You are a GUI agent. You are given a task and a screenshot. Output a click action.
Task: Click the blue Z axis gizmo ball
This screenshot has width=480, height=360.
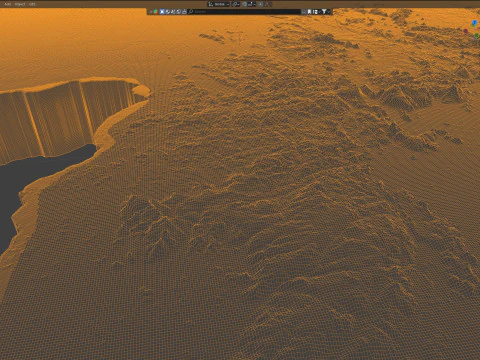(x=475, y=23)
